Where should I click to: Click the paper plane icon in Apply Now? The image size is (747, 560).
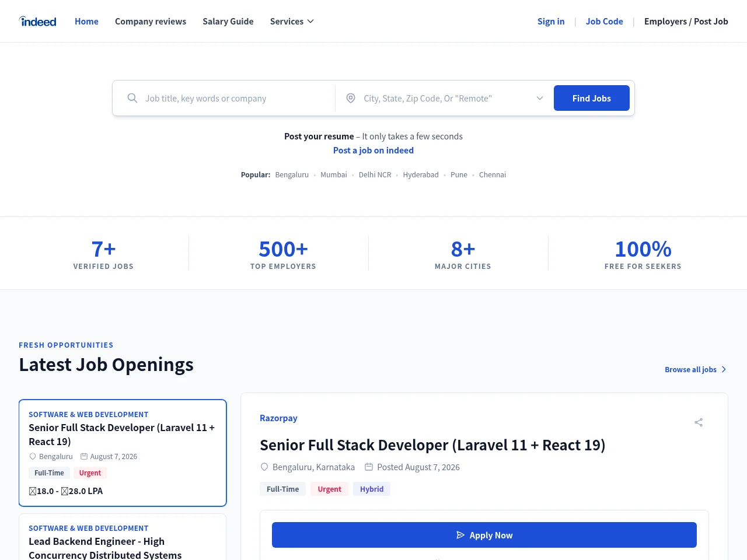[x=460, y=535]
